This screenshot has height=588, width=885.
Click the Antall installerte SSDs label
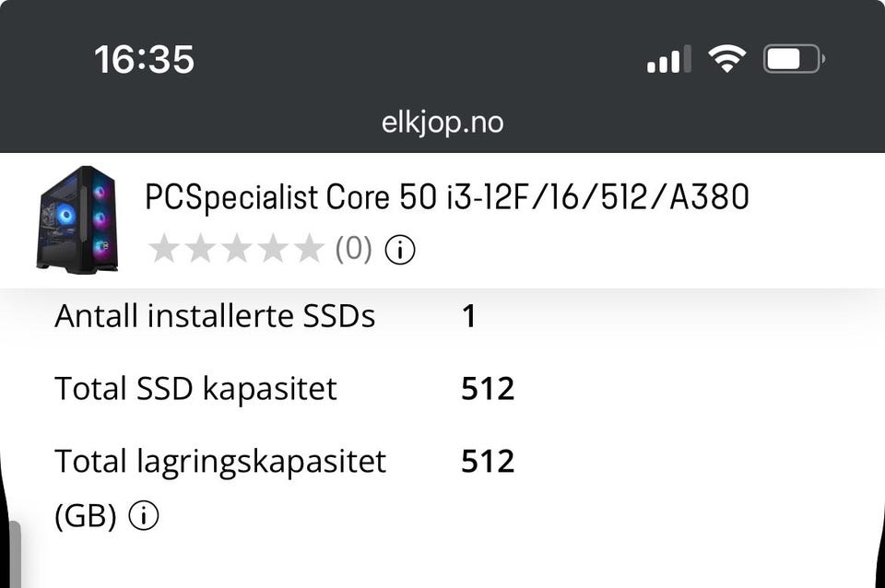(x=215, y=316)
